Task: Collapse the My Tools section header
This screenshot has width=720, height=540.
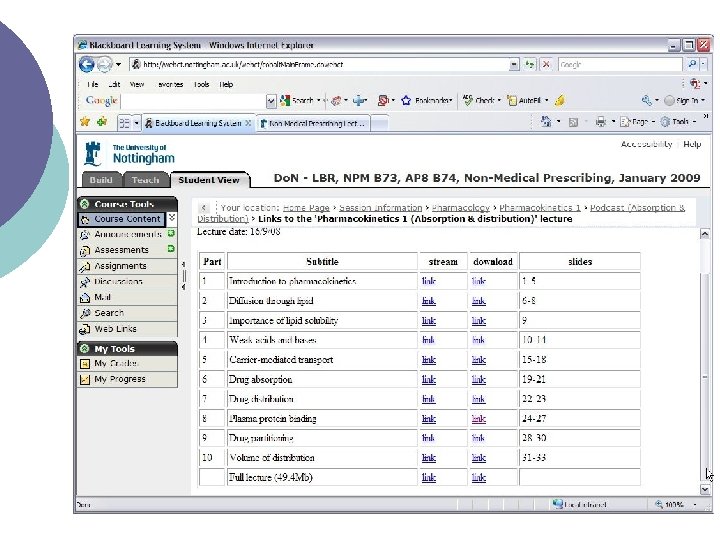Action: [x=84, y=349]
